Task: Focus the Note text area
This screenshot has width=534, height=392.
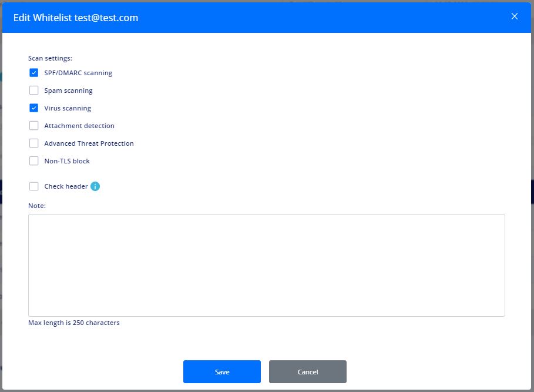Action: pos(266,265)
